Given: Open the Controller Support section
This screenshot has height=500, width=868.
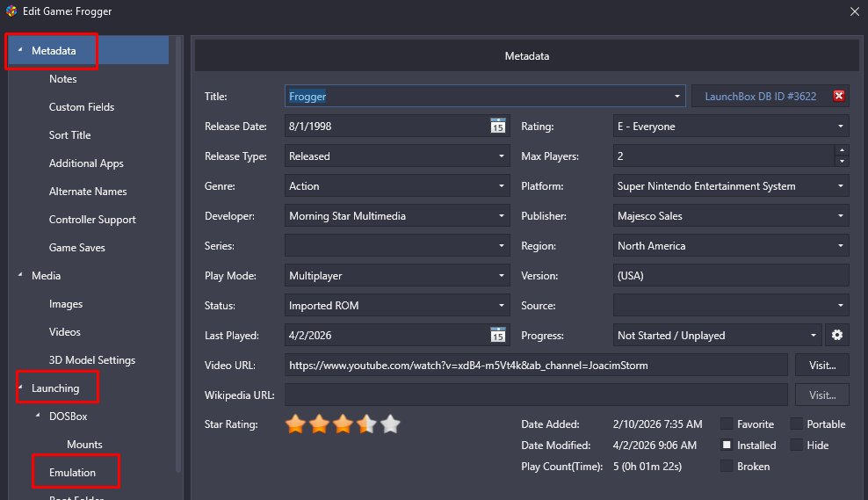Looking at the screenshot, I should click(x=92, y=220).
